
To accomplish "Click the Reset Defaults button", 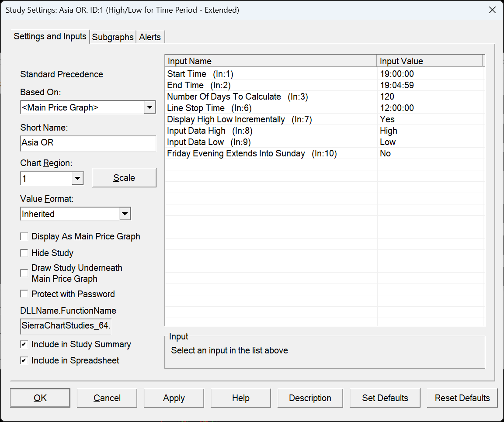I will pos(462,398).
